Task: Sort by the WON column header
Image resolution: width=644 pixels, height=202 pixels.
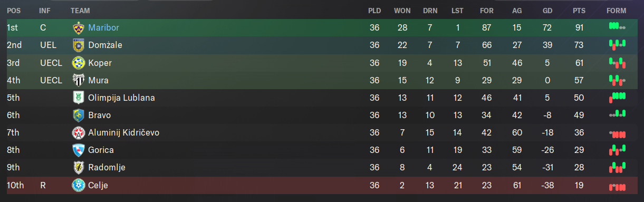Action: pyautogui.click(x=402, y=11)
